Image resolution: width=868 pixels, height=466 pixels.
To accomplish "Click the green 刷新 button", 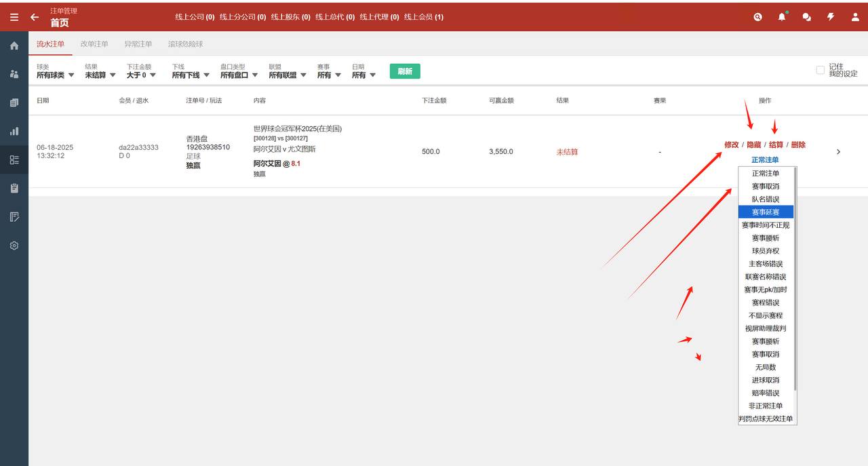I will 405,71.
